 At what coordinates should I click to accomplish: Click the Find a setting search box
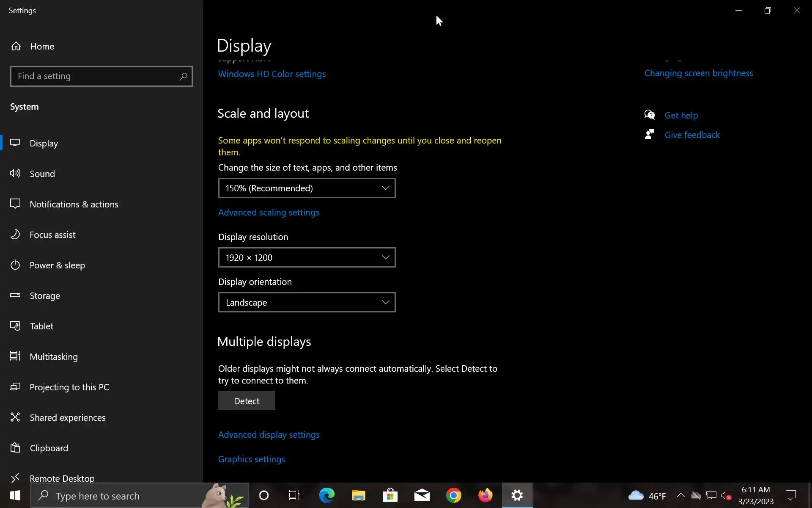tap(95, 77)
